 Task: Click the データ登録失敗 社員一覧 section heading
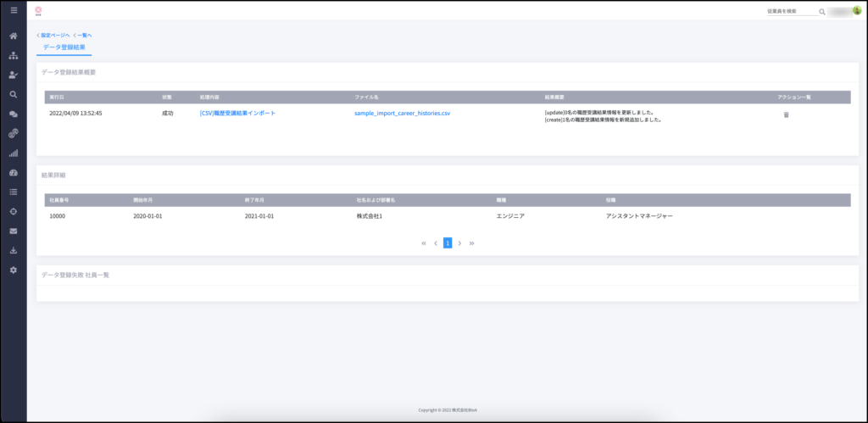(75, 275)
